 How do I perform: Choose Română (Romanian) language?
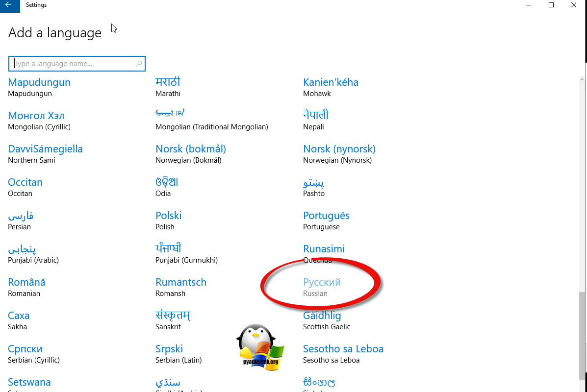pyautogui.click(x=26, y=287)
